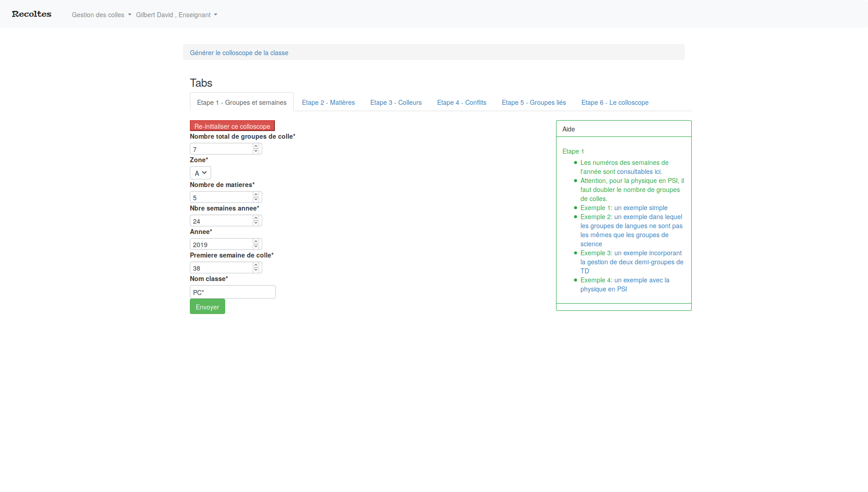Increment the Nombre total de groupes stepper

click(x=256, y=146)
